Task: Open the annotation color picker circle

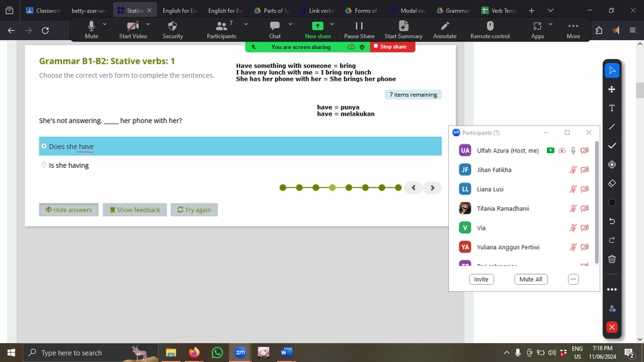Action: tap(612, 202)
